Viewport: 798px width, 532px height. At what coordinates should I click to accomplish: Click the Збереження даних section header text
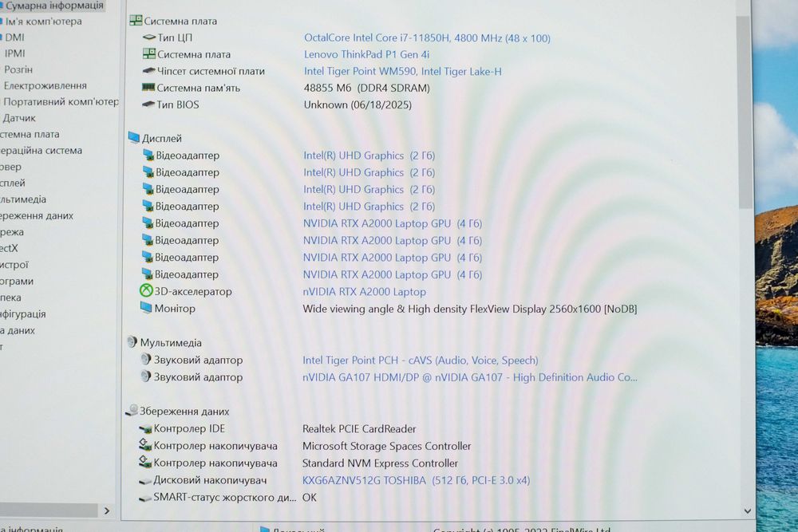tap(184, 411)
